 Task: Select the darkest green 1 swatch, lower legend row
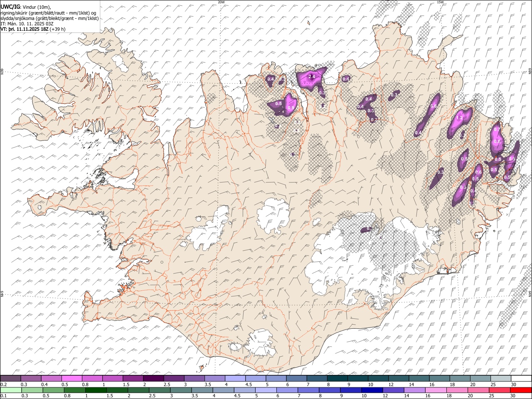pyautogui.click(x=96, y=390)
